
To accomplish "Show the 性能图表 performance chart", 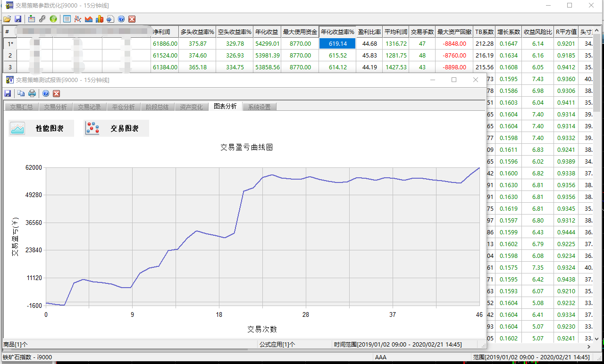I will tap(42, 128).
